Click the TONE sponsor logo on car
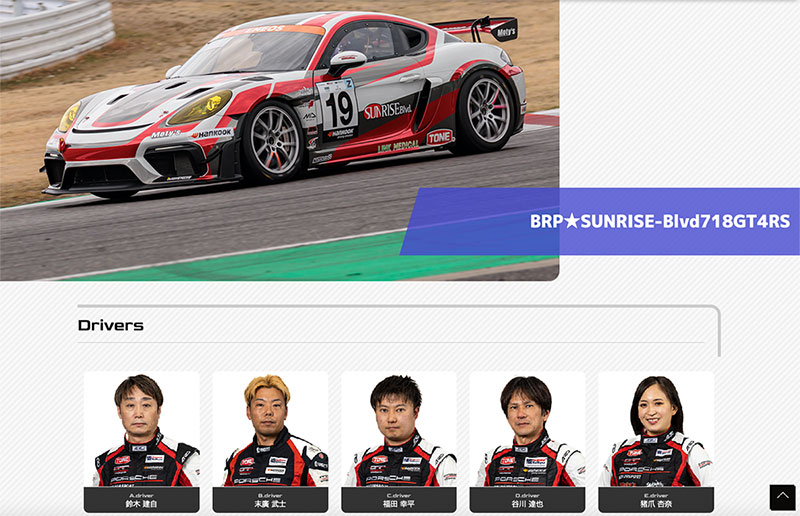Viewport: 800px width, 516px height. click(440, 137)
